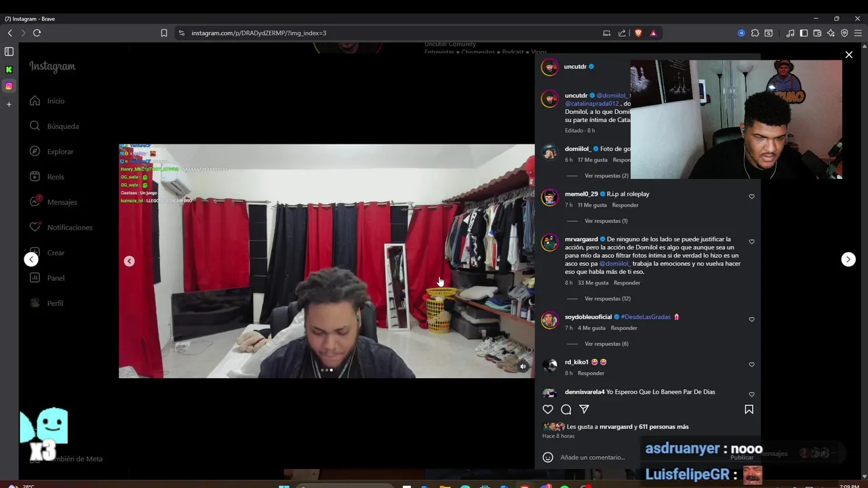
Task: Like dennisvarela4's comment
Action: coord(751,394)
